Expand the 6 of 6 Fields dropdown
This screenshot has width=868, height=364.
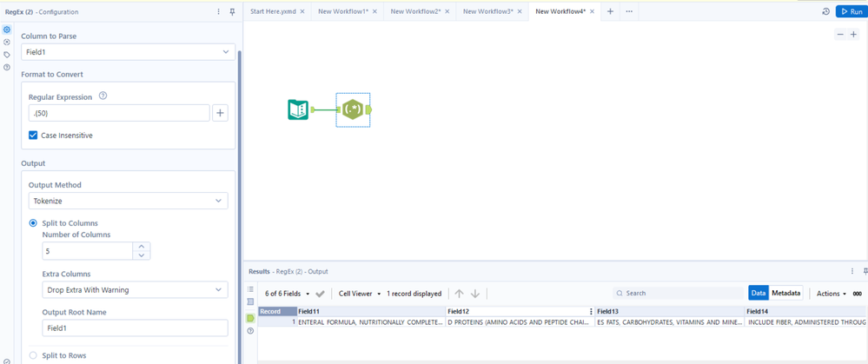[x=287, y=294]
